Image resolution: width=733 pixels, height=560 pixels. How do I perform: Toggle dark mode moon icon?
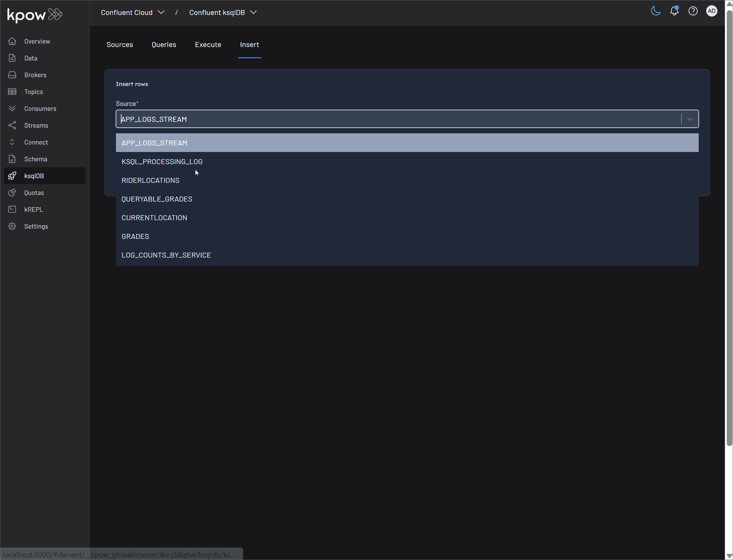656,11
